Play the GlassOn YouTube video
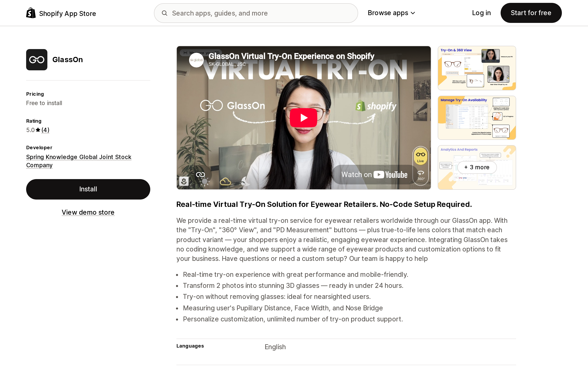588x368 pixels. pos(303,118)
